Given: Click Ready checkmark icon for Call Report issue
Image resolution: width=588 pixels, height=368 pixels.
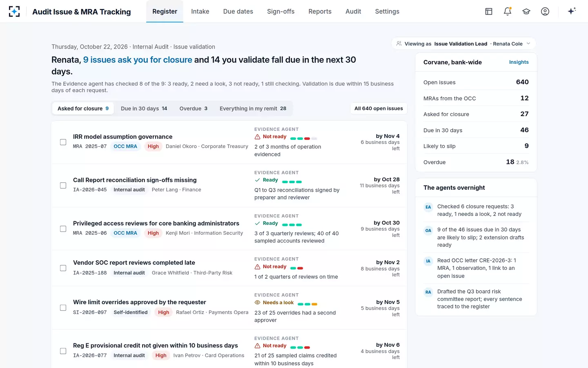Looking at the screenshot, I should click(x=257, y=180).
